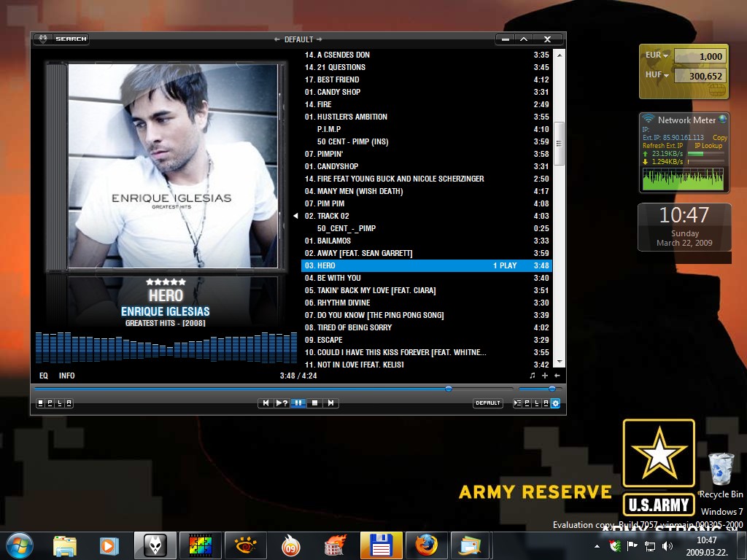Image resolution: width=747 pixels, height=560 pixels.
Task: Open the HUF currency dropdown in converter gadget
Action: [x=657, y=75]
